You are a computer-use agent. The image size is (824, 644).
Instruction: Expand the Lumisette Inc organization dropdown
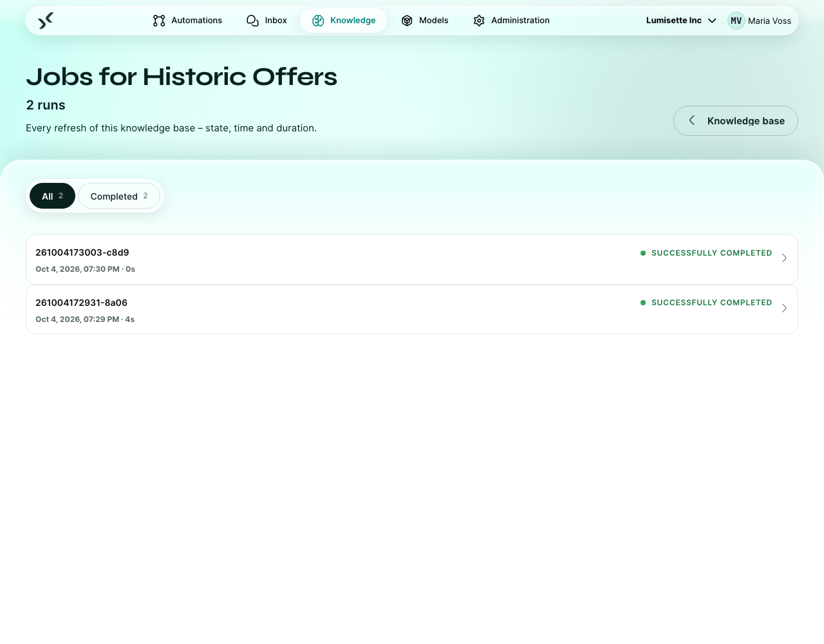681,21
